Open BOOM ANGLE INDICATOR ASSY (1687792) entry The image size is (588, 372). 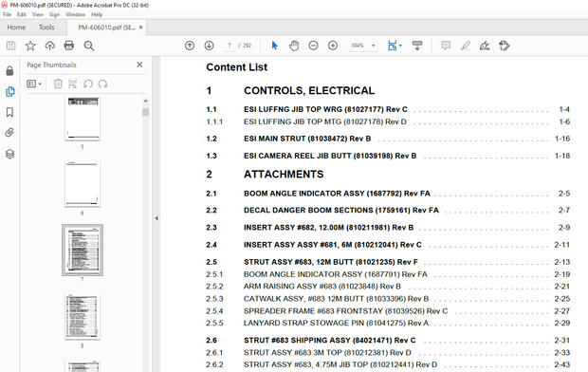[337, 194]
